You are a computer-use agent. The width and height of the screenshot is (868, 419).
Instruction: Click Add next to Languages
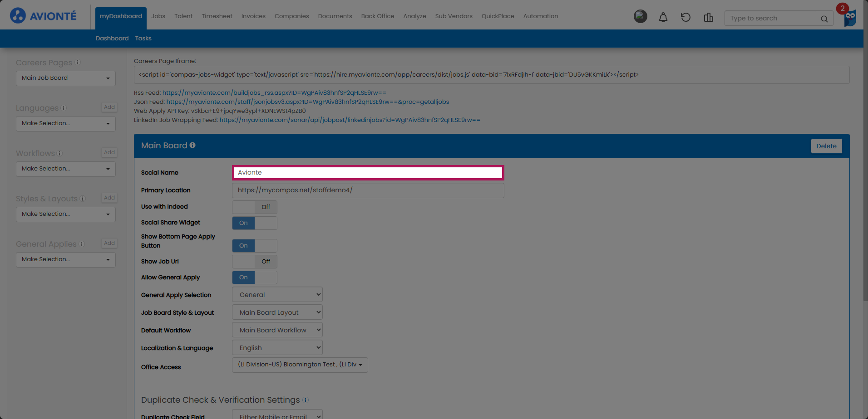[x=109, y=107]
